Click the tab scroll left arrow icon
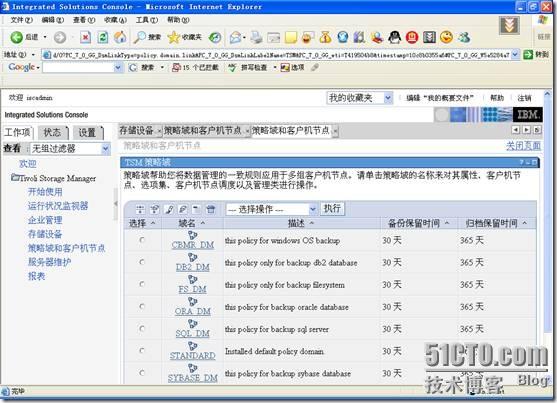 tap(516, 130)
